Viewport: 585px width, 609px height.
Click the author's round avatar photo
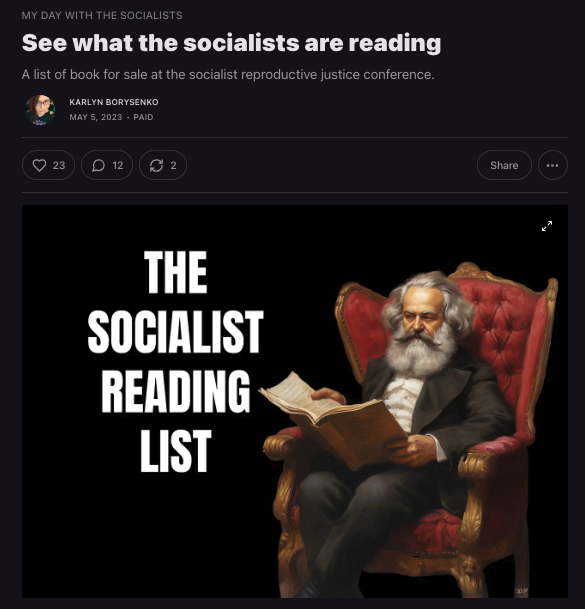tap(40, 110)
